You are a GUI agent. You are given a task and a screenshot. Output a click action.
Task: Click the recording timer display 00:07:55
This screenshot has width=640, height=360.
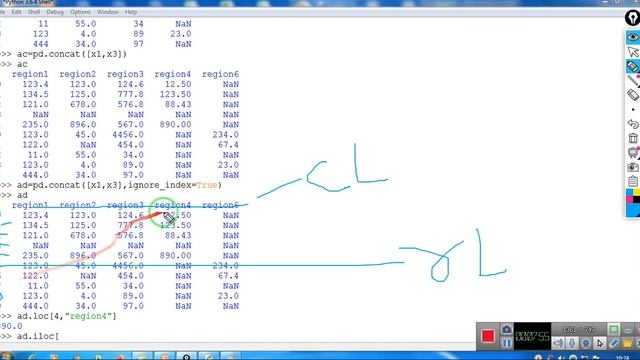coord(532,336)
